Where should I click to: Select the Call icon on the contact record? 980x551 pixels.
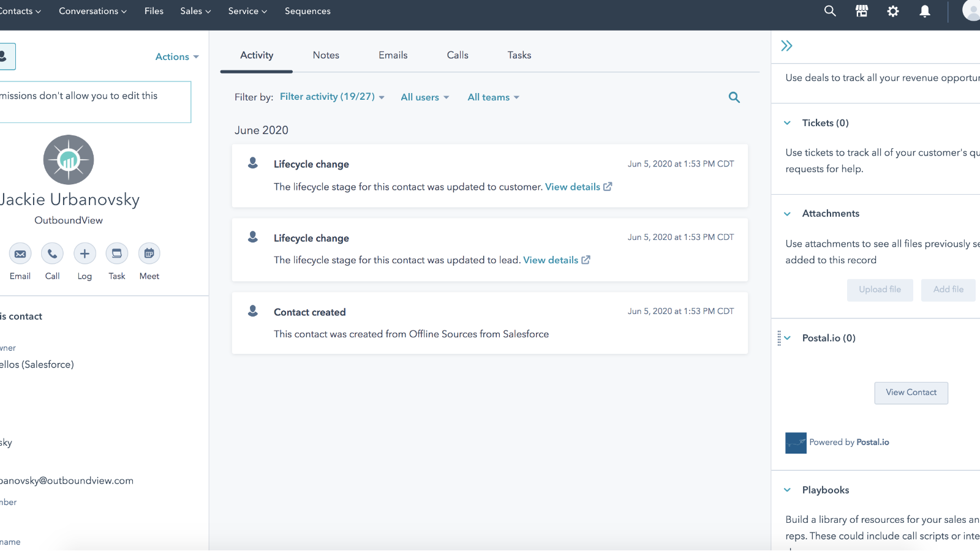(52, 253)
